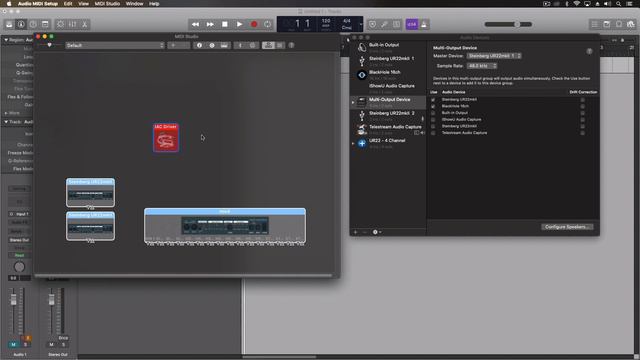Open the Help menu
Viewport: 640px width, 360px height.
[154, 4]
